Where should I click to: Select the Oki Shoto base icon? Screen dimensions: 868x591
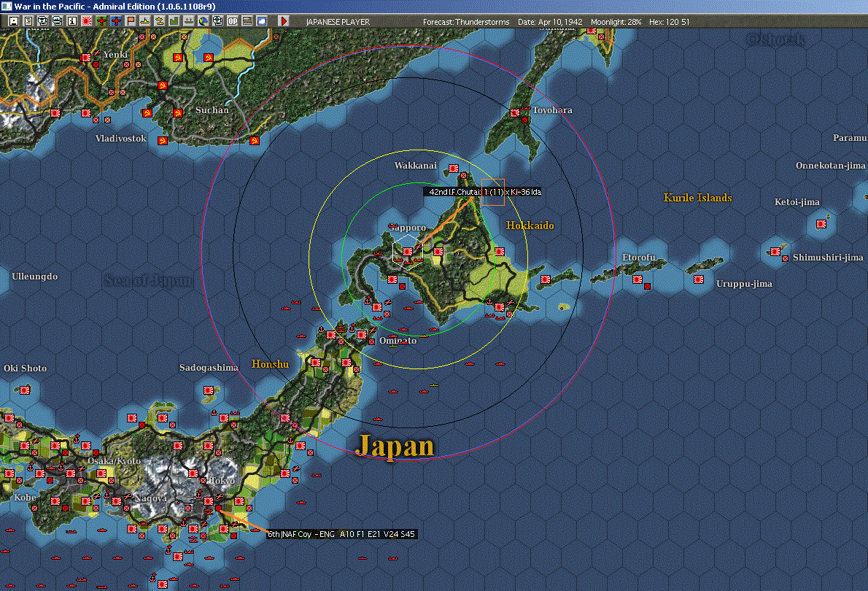(x=25, y=390)
